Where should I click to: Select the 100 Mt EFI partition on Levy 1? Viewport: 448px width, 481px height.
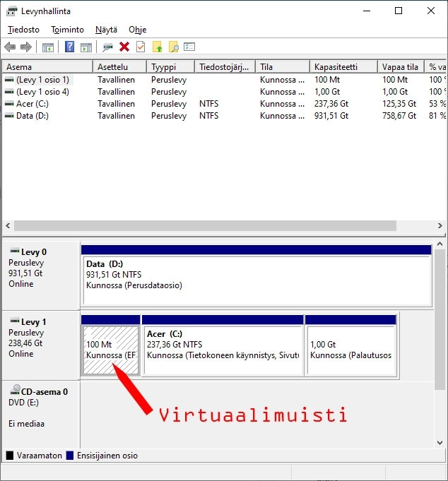[111, 350]
